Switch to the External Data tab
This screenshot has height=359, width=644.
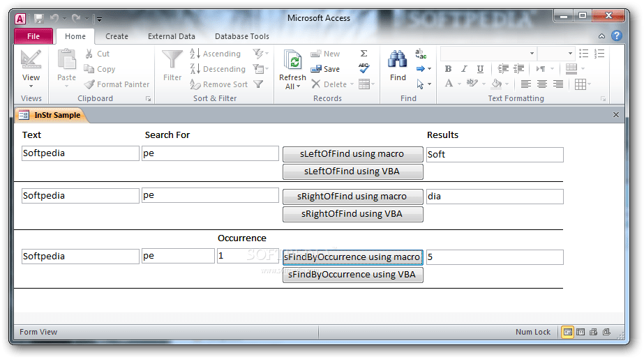[171, 36]
